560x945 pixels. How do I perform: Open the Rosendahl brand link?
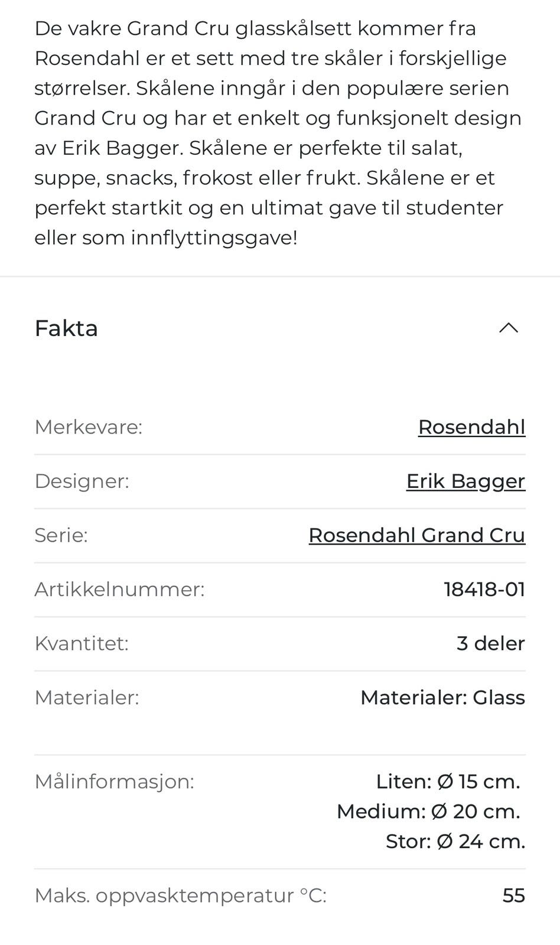471,427
